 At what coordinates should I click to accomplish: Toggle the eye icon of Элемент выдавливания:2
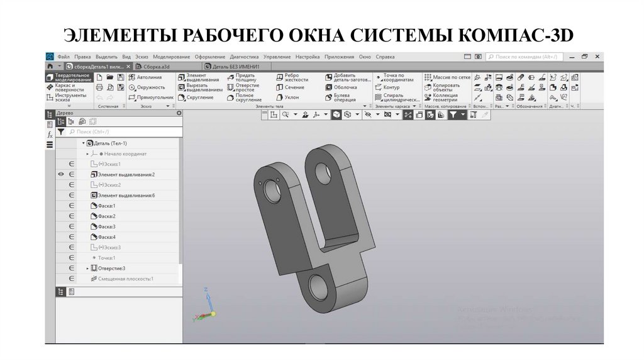61,175
